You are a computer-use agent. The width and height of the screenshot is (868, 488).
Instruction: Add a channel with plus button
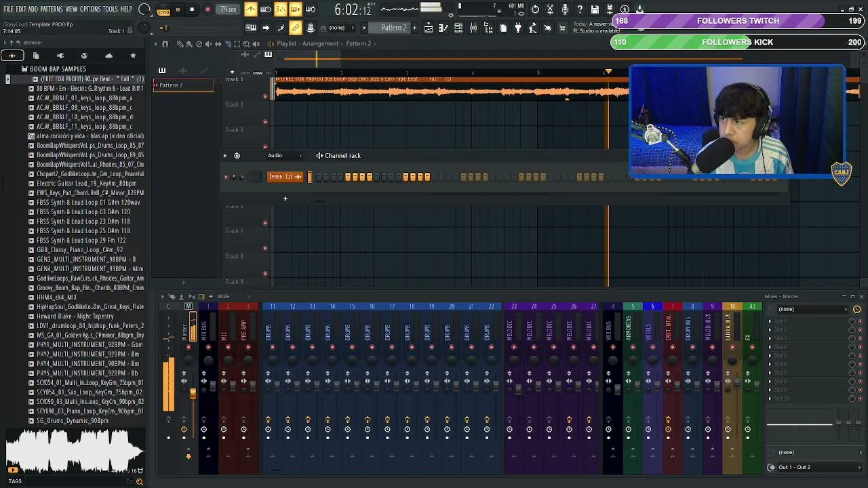click(x=285, y=199)
